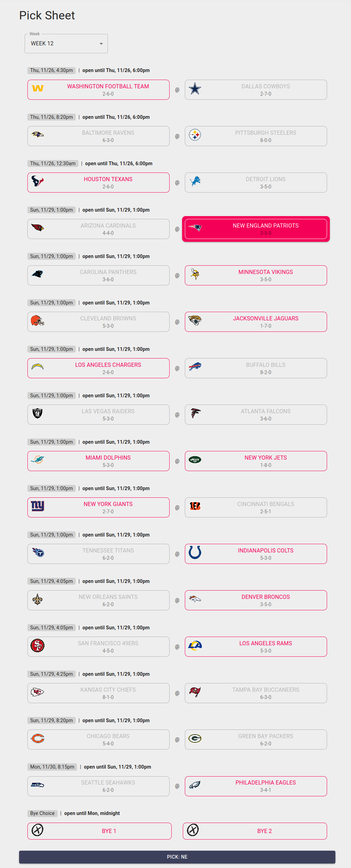Click the San Francisco 49ers logo
This screenshot has height=868, width=351.
coord(37,645)
